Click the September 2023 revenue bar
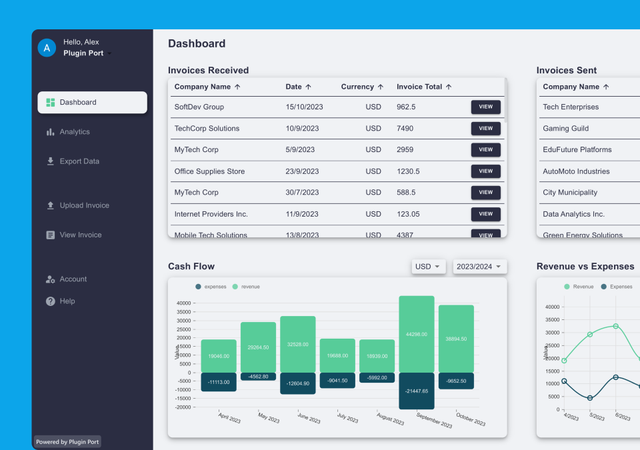 (417, 334)
